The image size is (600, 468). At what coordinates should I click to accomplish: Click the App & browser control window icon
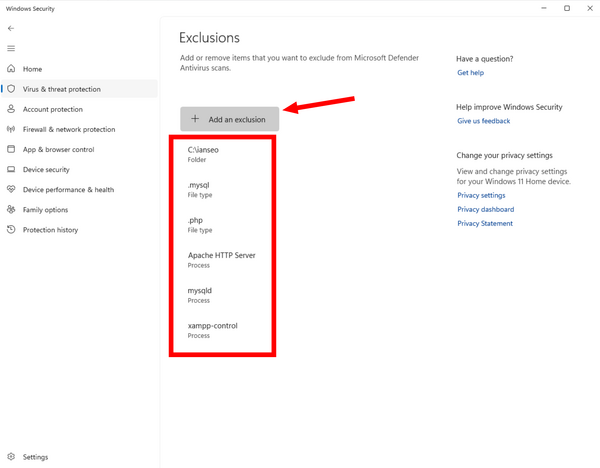tap(11, 149)
